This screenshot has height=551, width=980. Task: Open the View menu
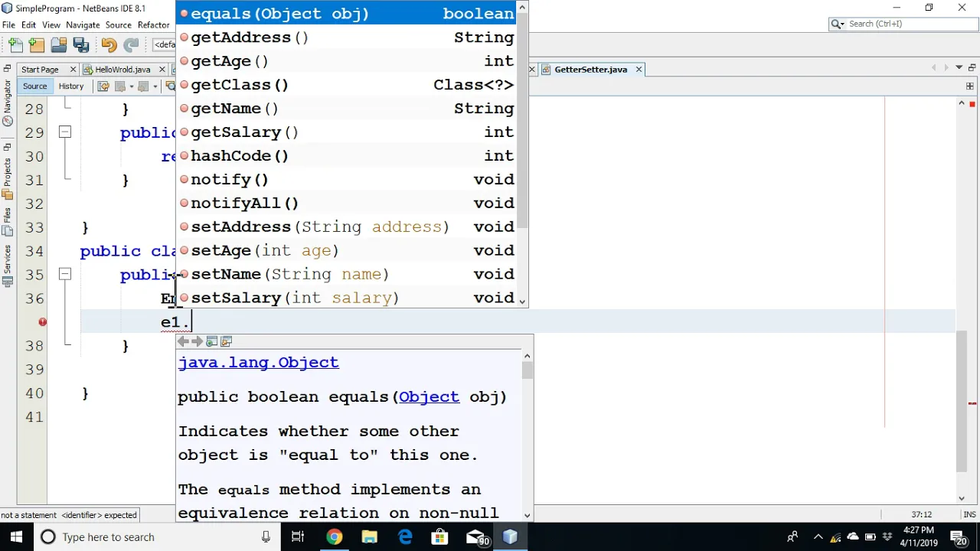coord(51,24)
